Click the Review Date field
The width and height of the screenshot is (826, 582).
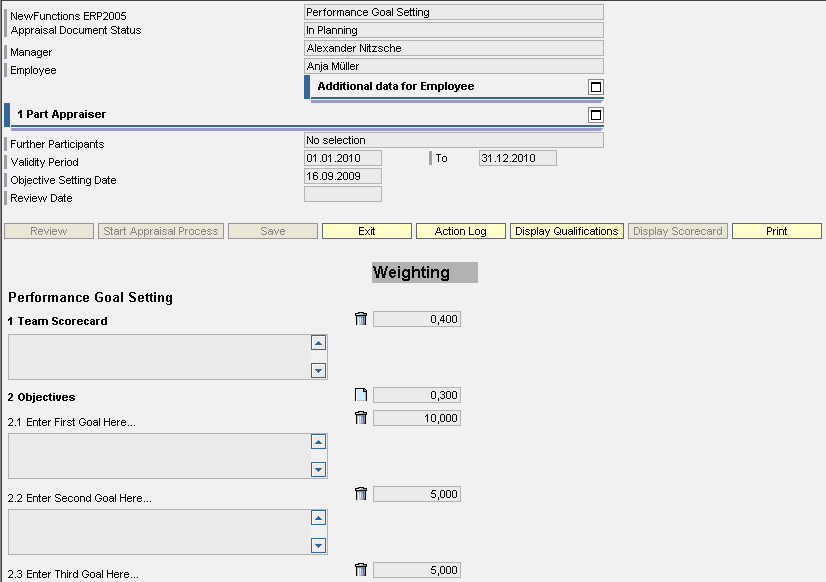pos(342,195)
